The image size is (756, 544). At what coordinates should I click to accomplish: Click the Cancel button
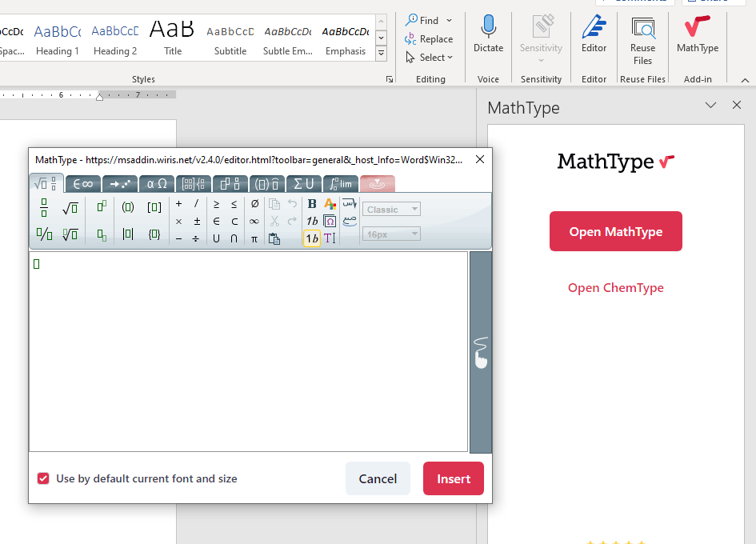378,478
